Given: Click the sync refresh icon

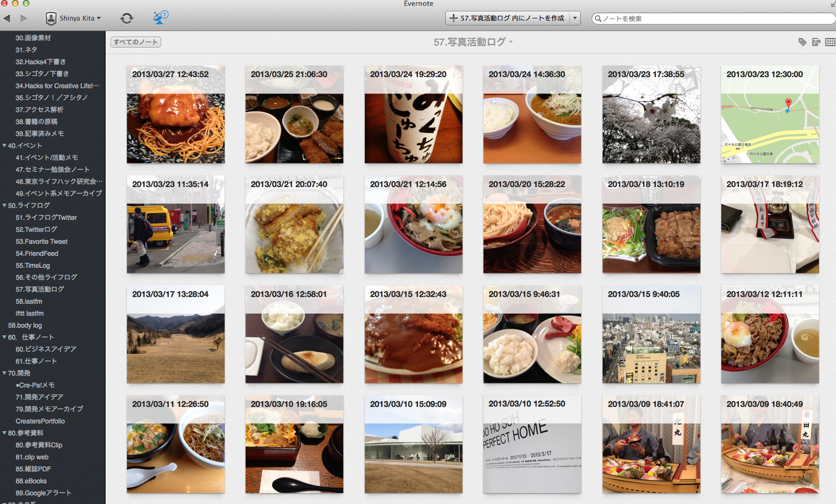Looking at the screenshot, I should tap(127, 19).
